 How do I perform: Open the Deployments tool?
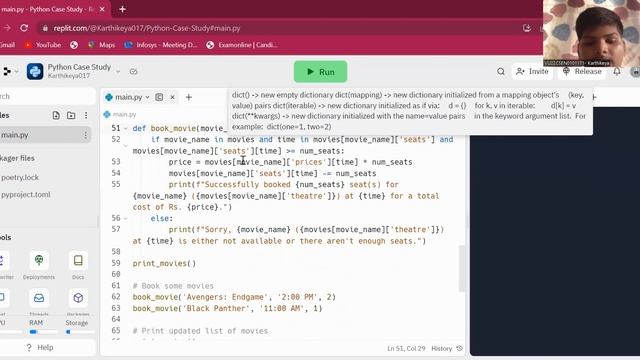(x=39, y=266)
